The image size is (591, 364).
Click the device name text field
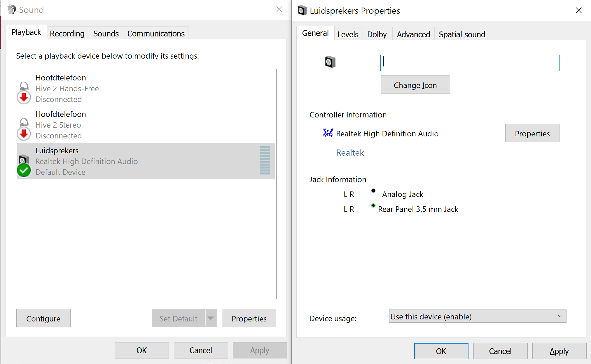[x=470, y=63]
